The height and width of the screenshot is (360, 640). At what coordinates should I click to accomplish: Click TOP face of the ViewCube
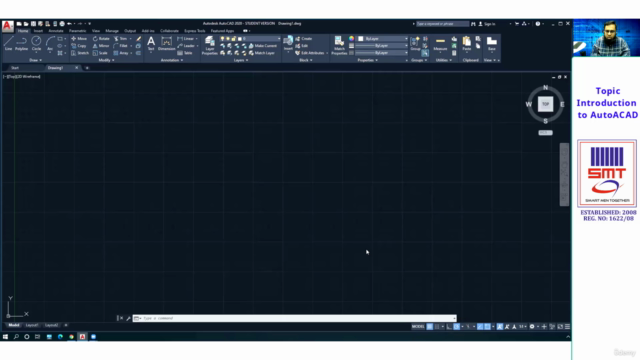pos(545,104)
